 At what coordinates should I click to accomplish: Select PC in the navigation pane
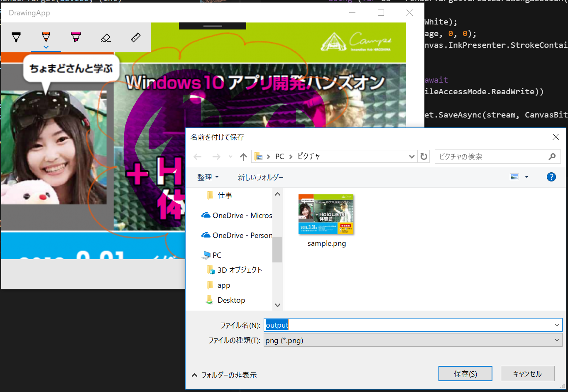click(217, 255)
